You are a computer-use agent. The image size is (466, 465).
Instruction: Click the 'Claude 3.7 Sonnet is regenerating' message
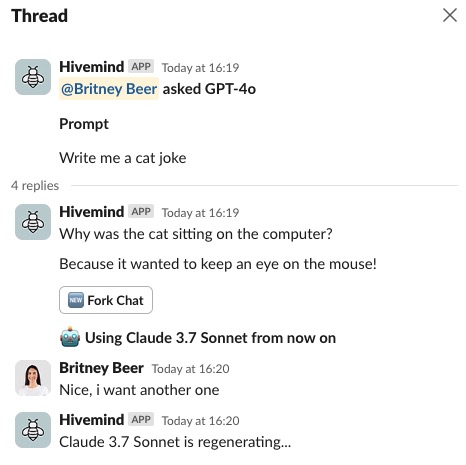pyautogui.click(x=175, y=442)
